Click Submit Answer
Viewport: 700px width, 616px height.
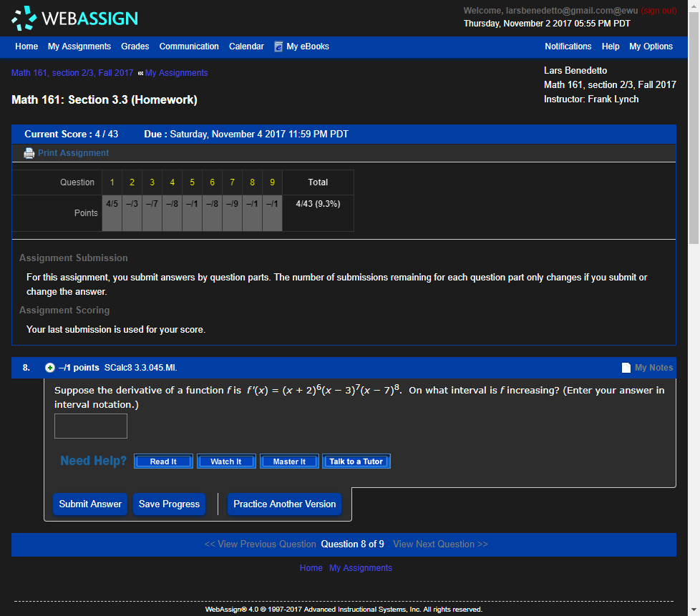[x=89, y=504]
